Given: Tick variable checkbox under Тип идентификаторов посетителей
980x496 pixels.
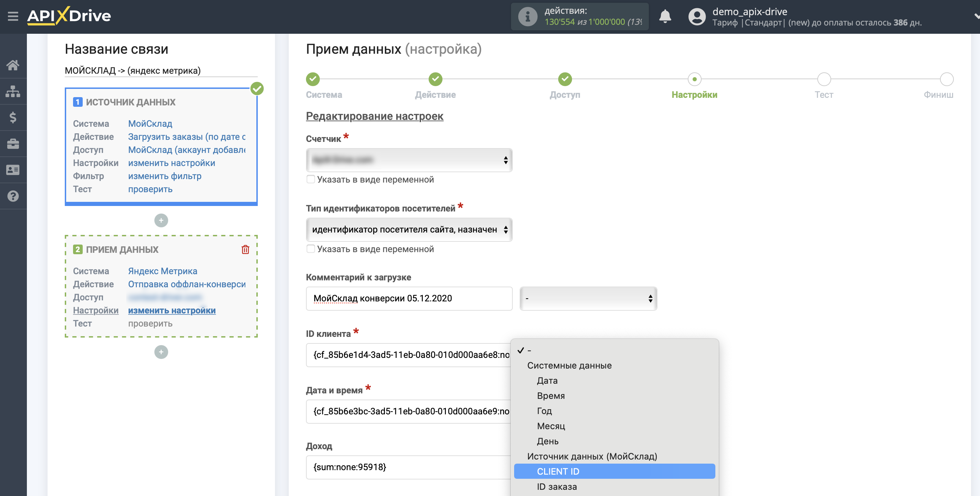Looking at the screenshot, I should click(x=311, y=249).
